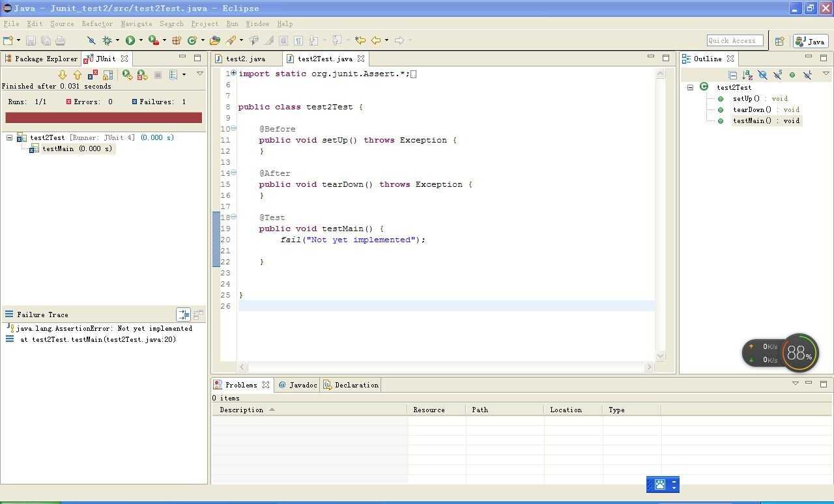Toggle Hide Fields in Outline toolbar
834x504 pixels.
point(762,75)
